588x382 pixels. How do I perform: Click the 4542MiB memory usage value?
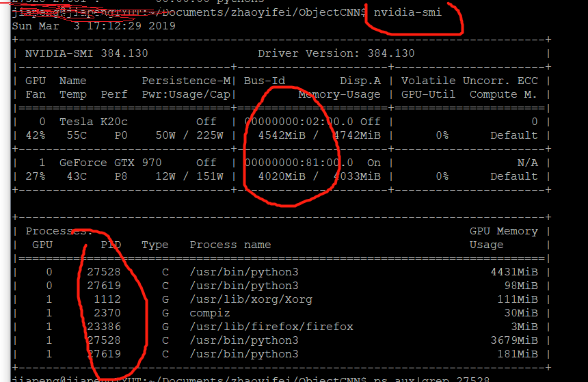(x=282, y=135)
